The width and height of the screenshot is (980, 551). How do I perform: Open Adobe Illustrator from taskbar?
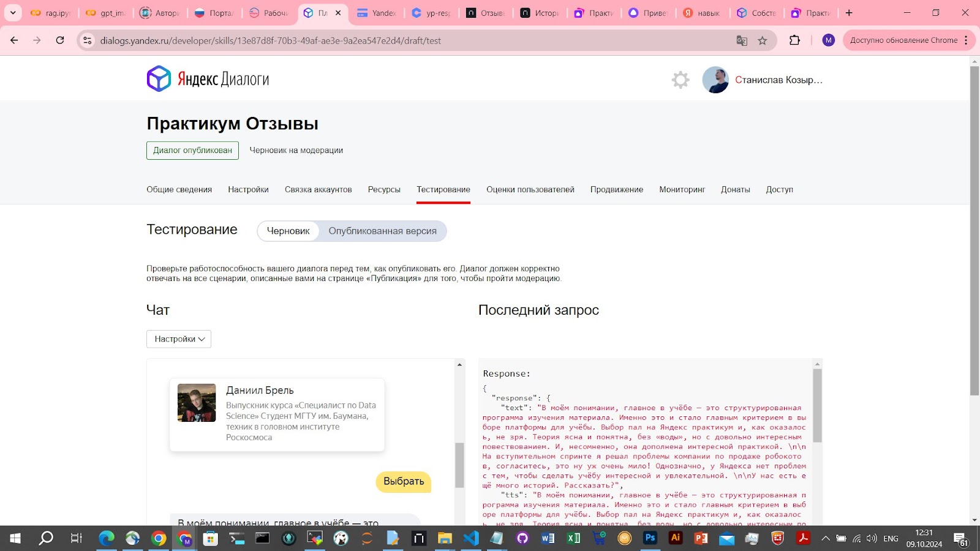coord(676,538)
